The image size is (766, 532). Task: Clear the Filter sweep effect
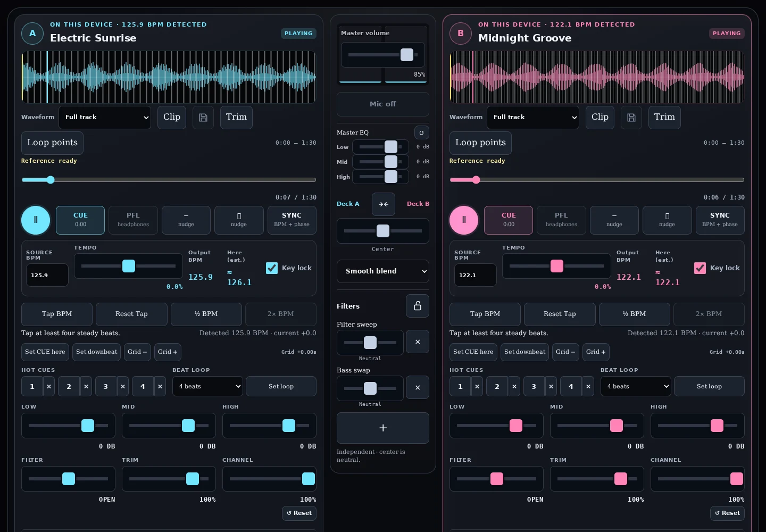coord(418,342)
